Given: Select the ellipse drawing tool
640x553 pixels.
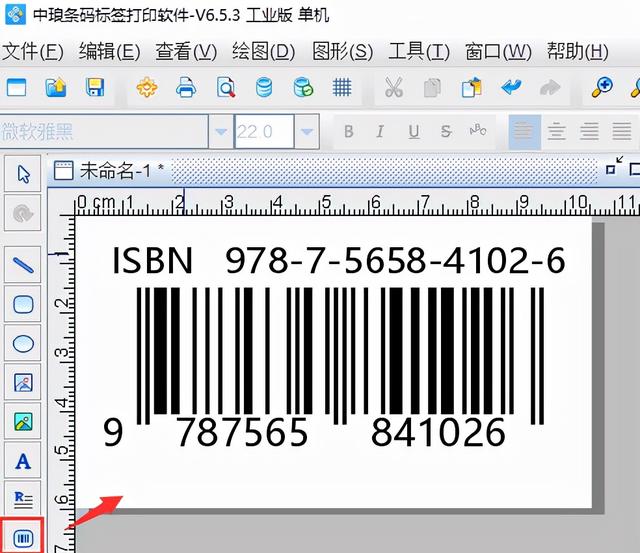Looking at the screenshot, I should pyautogui.click(x=23, y=343).
